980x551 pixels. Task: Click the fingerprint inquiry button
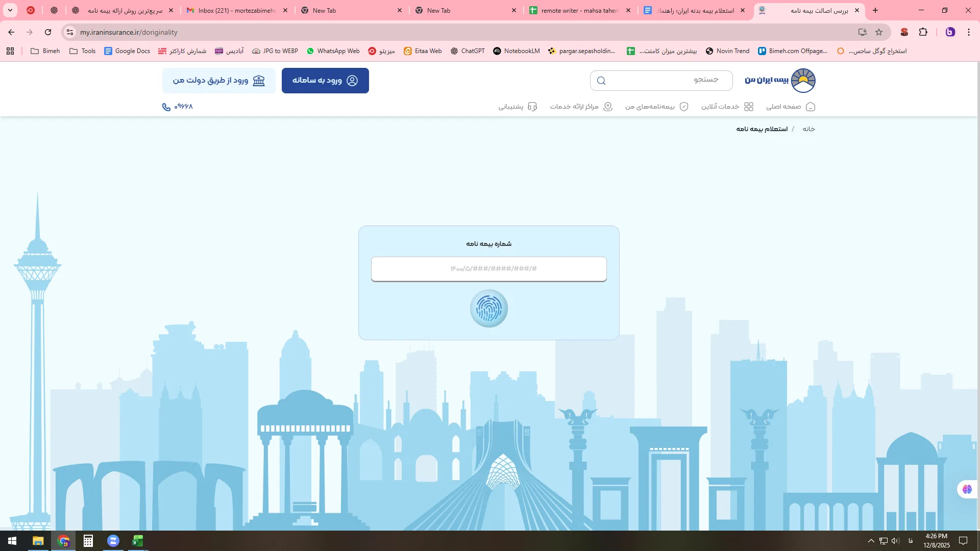click(x=488, y=309)
